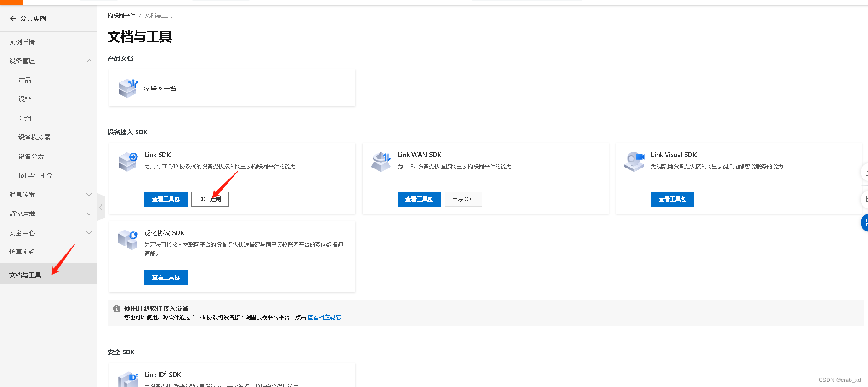Click the info icon beside 使用开源软件接入设备
Screen dimensions: 868x387
pyautogui.click(x=117, y=309)
